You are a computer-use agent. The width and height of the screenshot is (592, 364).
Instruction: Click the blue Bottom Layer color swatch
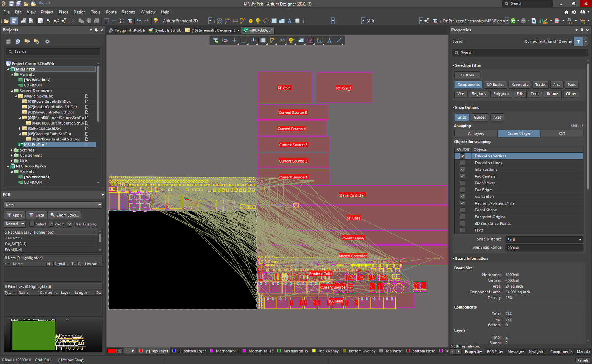coord(174,351)
